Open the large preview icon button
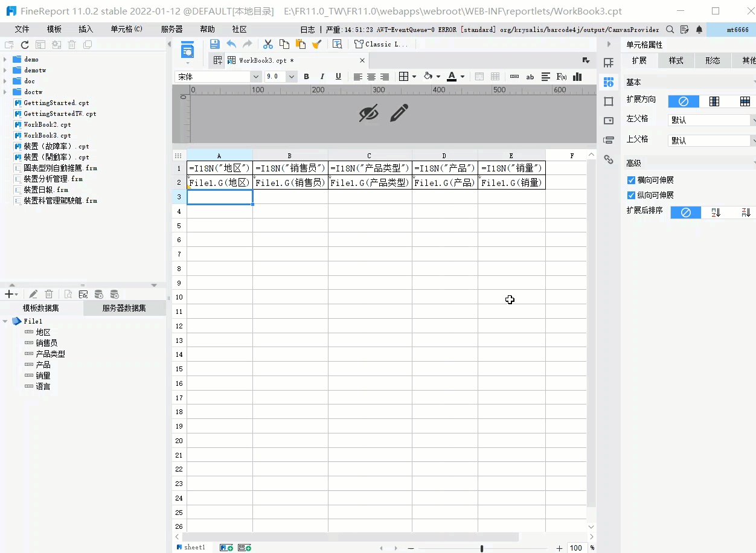This screenshot has height=553, width=756. point(188,51)
